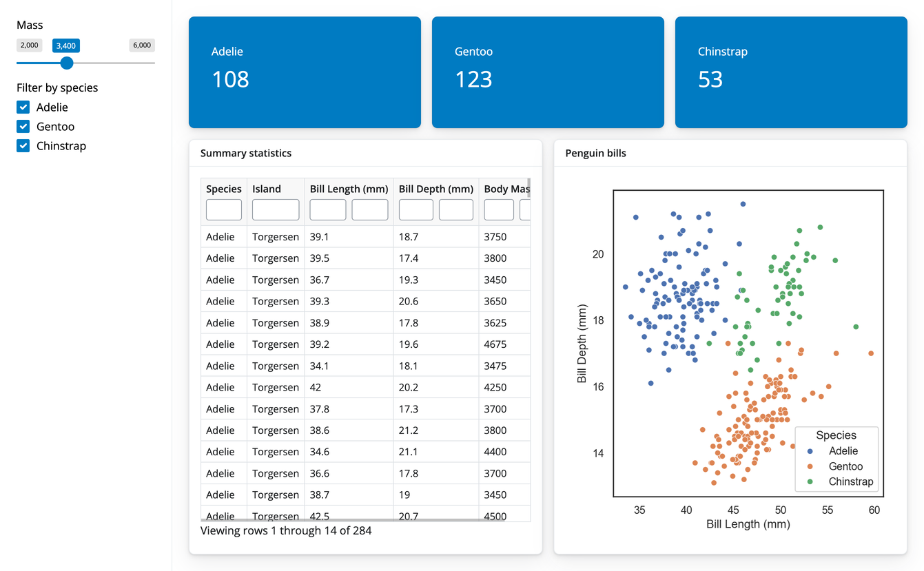
Task: Click the Bill Length maximum filter field
Action: coord(370,209)
